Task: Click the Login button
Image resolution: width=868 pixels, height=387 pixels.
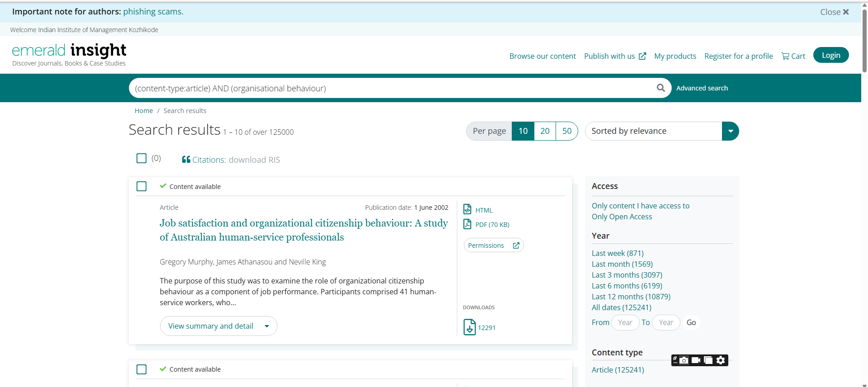Action: point(830,55)
